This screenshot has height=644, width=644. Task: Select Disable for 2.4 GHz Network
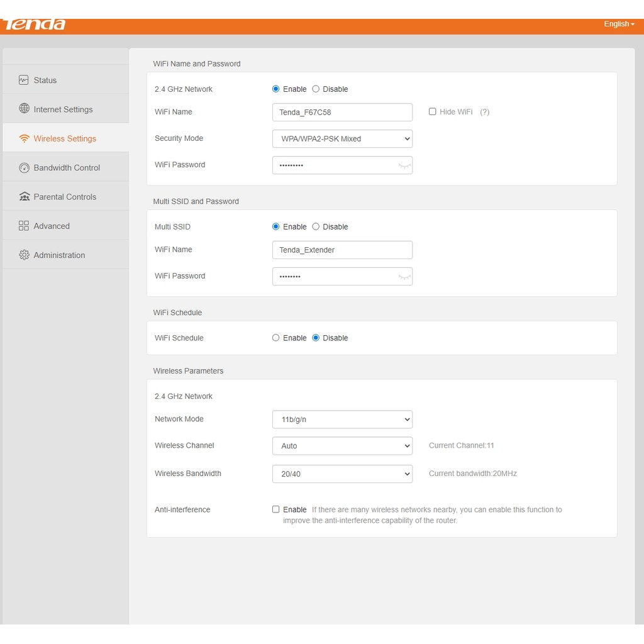tap(316, 89)
